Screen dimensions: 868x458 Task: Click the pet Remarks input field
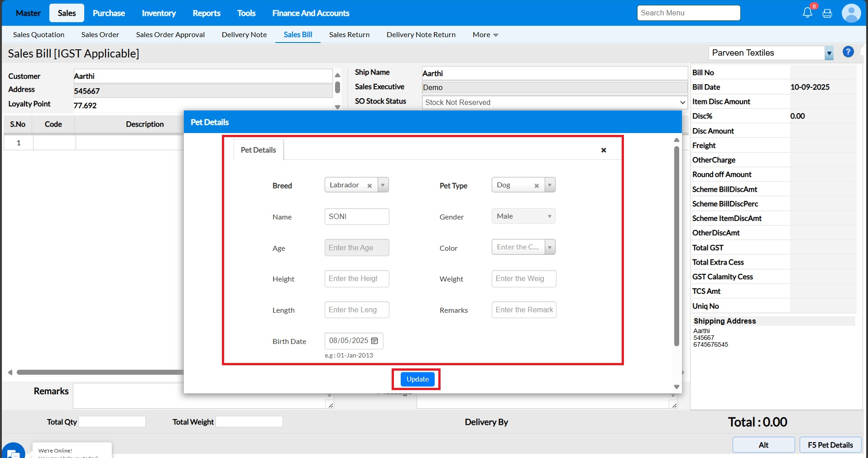click(524, 310)
